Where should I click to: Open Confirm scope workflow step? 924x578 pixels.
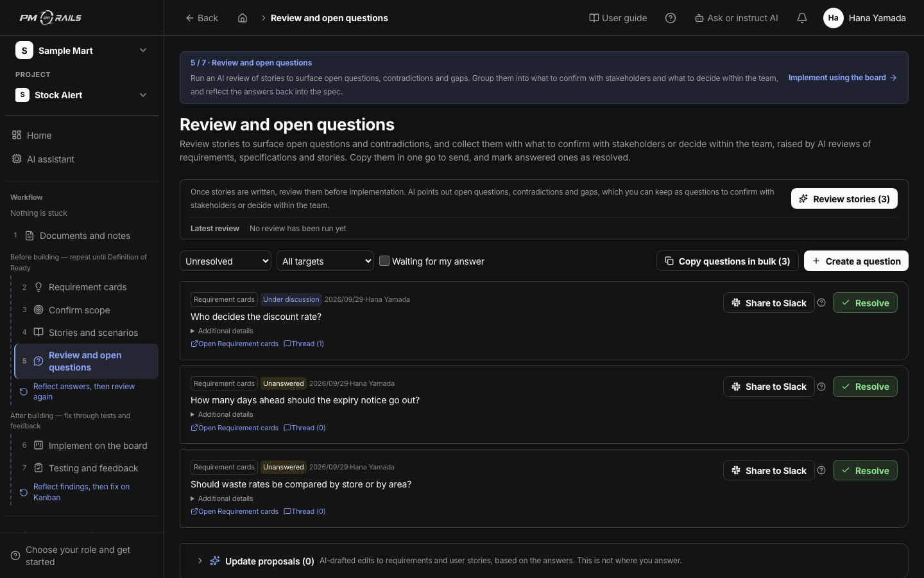(86, 310)
